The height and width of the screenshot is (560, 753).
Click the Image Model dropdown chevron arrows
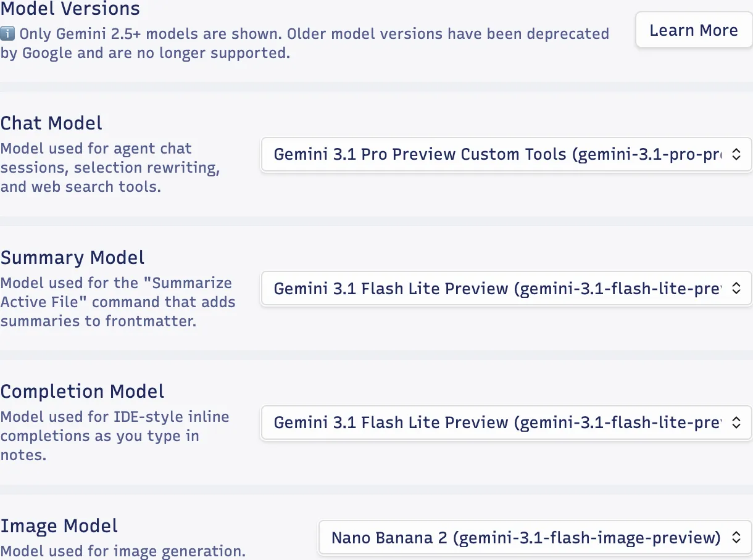pyautogui.click(x=736, y=538)
